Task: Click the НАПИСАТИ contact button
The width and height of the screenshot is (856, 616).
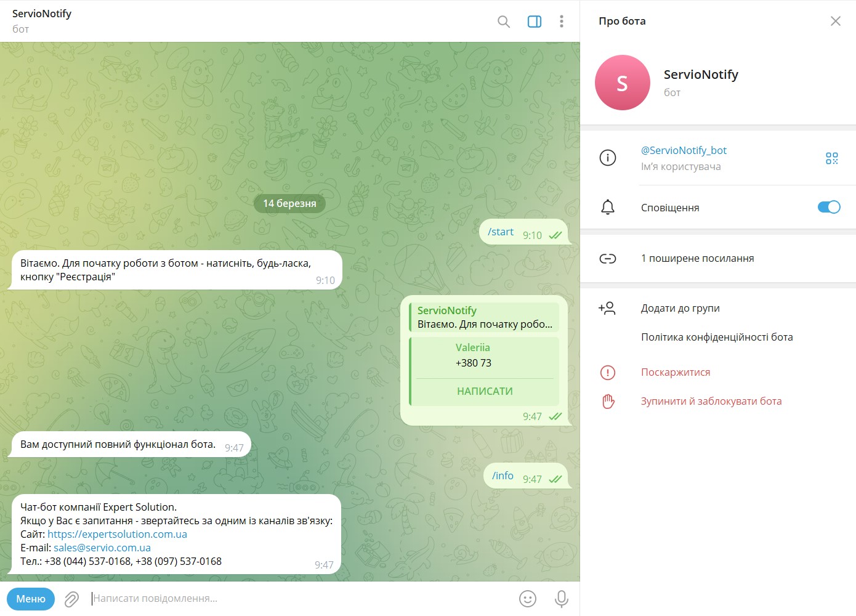Action: [485, 391]
